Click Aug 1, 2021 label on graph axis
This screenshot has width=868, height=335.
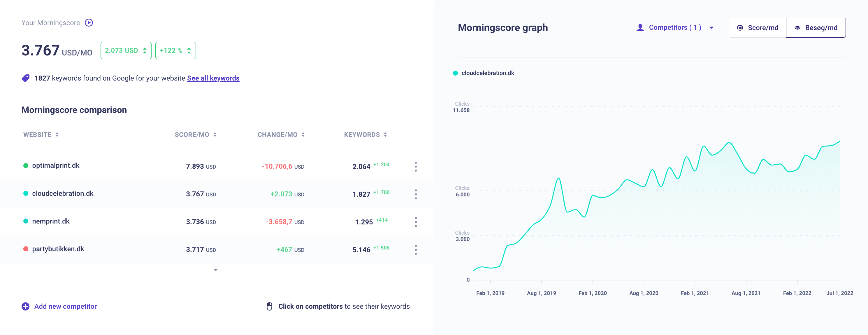coord(746,293)
